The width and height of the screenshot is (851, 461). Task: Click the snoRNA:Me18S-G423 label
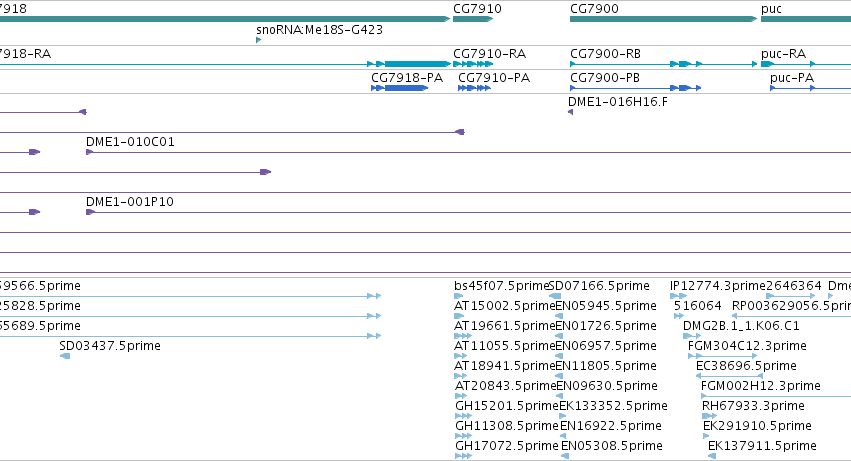click(319, 29)
